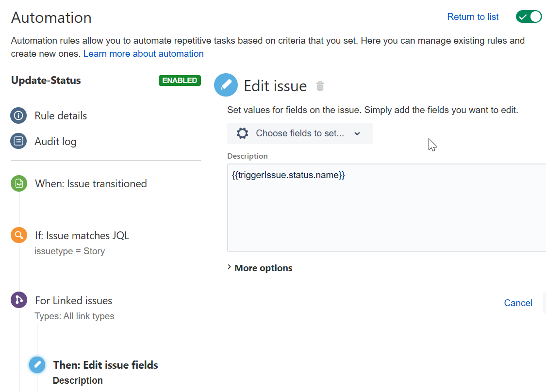Click the orange JQL condition magnifier icon

click(18, 235)
